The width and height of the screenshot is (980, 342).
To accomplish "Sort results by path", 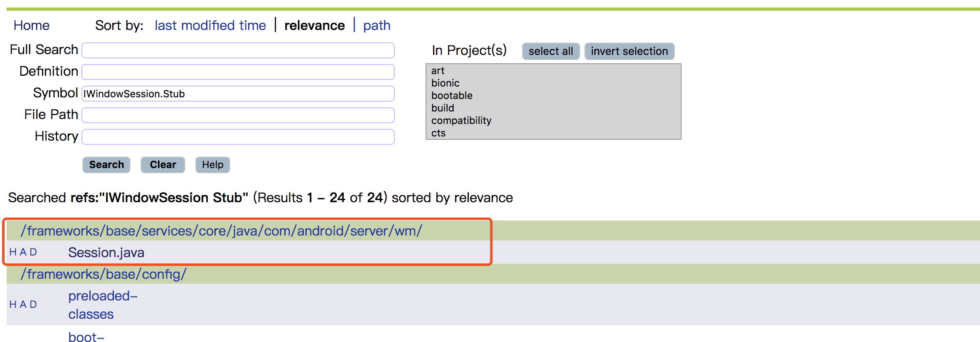I will pos(377,25).
